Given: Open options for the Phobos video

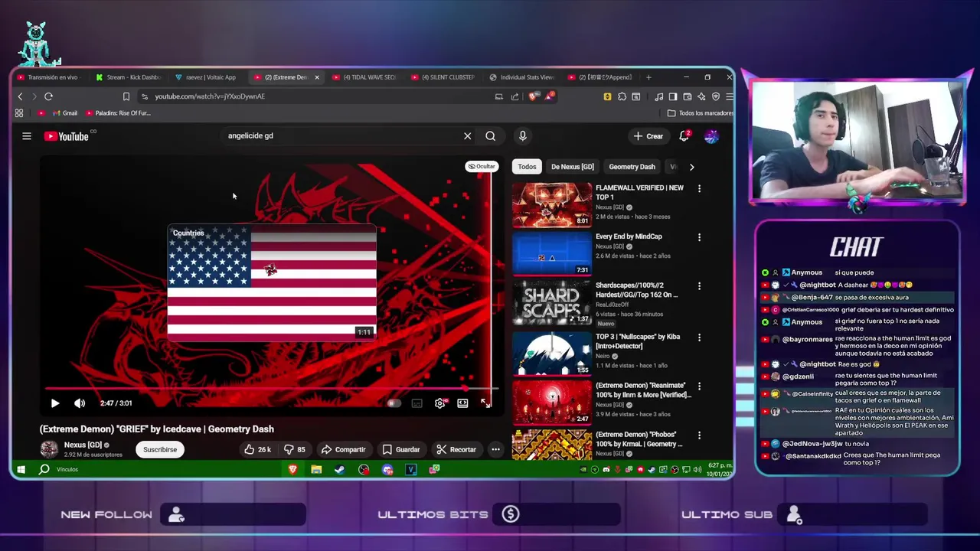Looking at the screenshot, I should click(x=699, y=435).
